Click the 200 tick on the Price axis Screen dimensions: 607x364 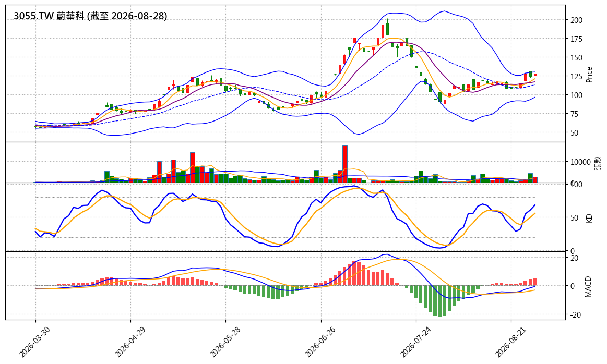(576, 20)
